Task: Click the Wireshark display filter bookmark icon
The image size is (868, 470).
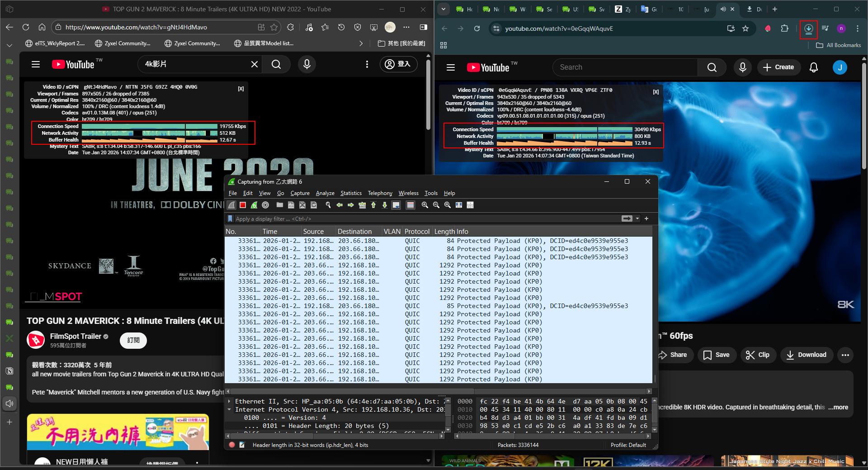Action: tap(230, 219)
